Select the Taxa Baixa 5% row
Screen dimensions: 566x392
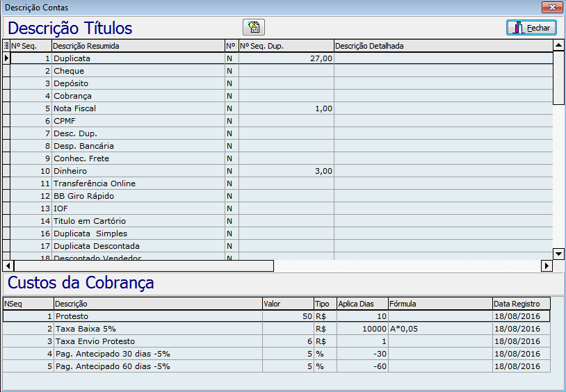pos(277,329)
